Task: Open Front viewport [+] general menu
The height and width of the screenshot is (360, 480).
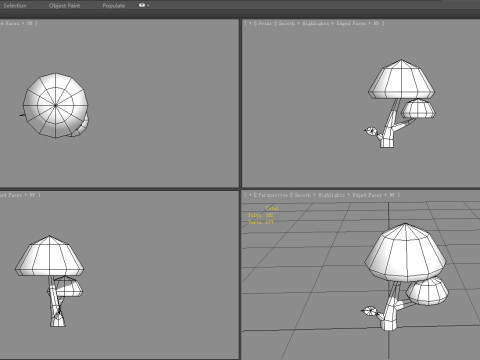Action: [x=250, y=23]
